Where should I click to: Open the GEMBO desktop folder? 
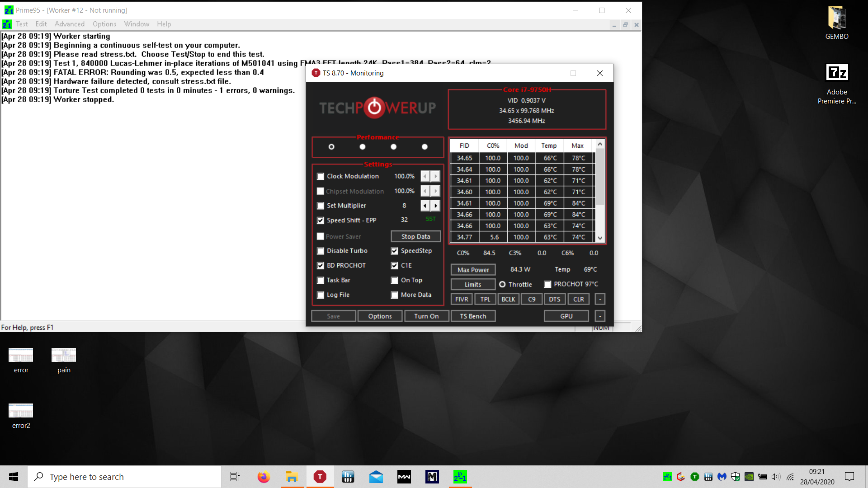pos(837,23)
